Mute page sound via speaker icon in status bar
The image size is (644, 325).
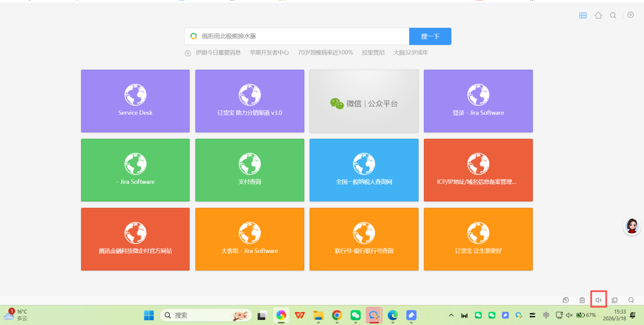pos(598,300)
